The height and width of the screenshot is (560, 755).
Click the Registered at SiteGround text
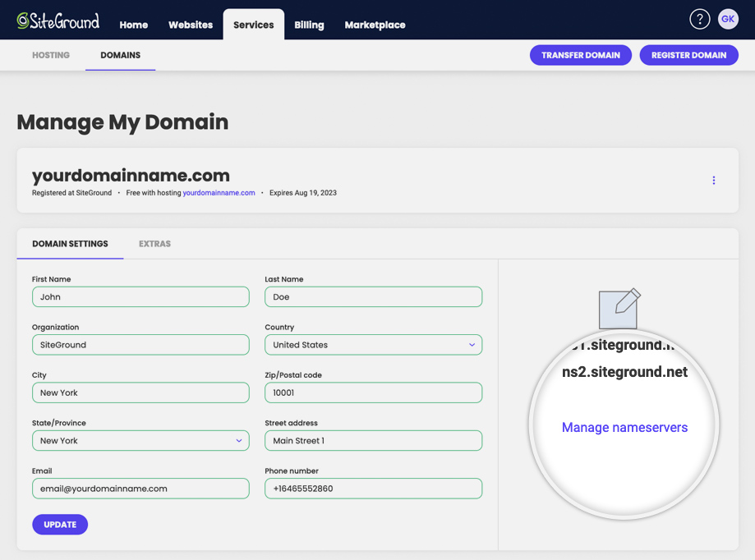71,193
